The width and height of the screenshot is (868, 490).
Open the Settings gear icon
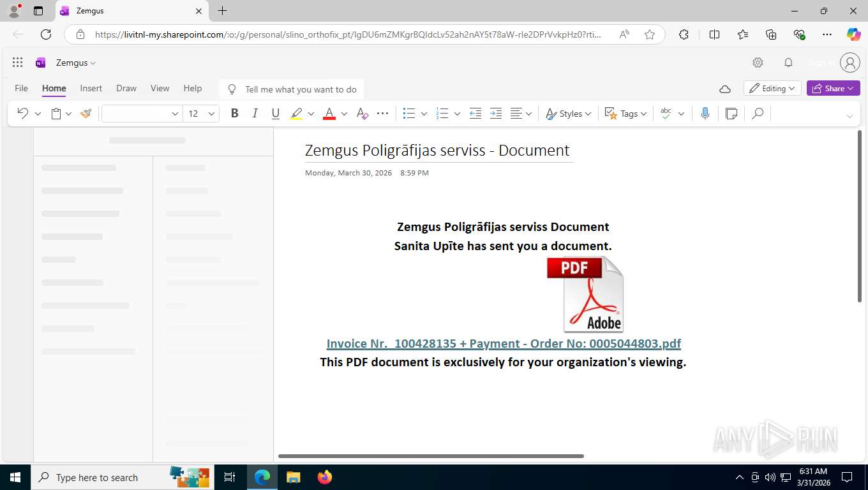[x=758, y=63]
